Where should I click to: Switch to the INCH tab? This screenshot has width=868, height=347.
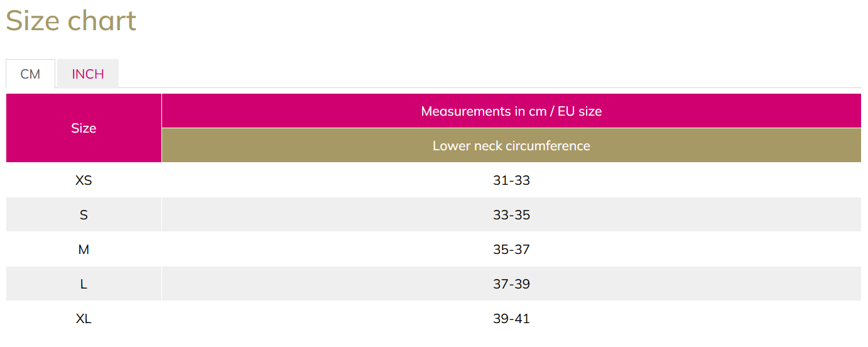click(x=88, y=74)
